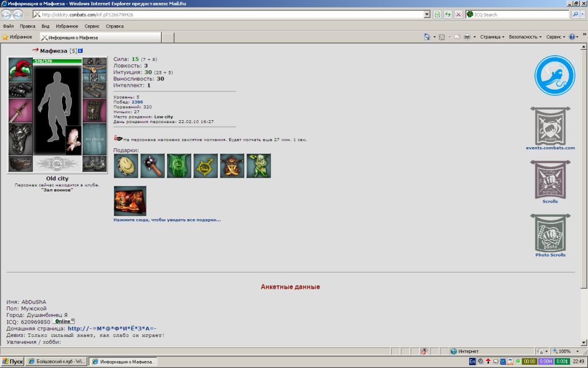Click the sword weapon slot
The height and width of the screenshot is (368, 588).
click(20, 110)
